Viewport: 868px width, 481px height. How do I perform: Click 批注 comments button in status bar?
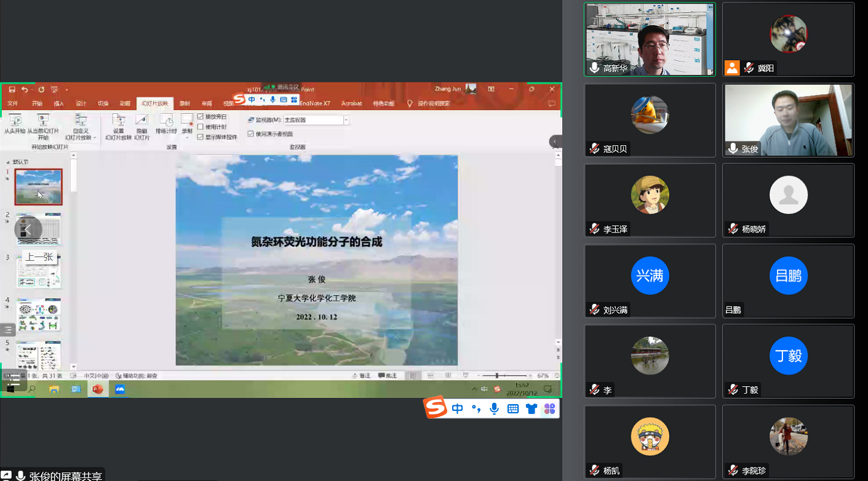coord(387,376)
